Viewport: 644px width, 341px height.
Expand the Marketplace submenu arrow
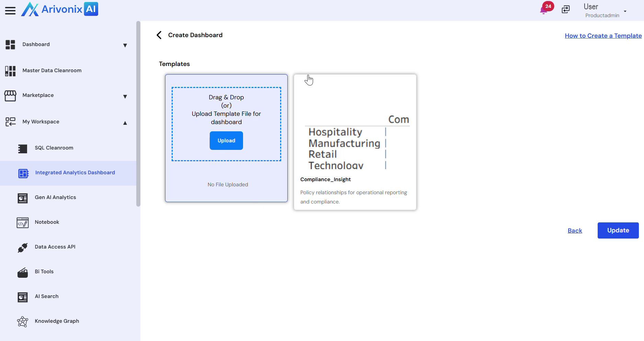(x=125, y=97)
